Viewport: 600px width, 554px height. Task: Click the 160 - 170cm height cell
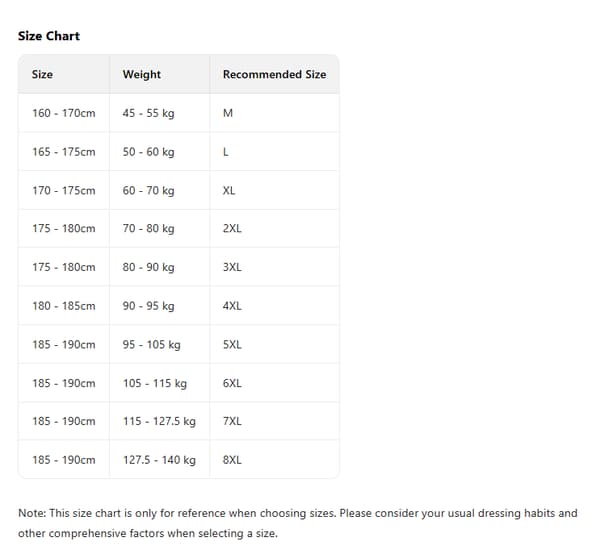[64, 113]
